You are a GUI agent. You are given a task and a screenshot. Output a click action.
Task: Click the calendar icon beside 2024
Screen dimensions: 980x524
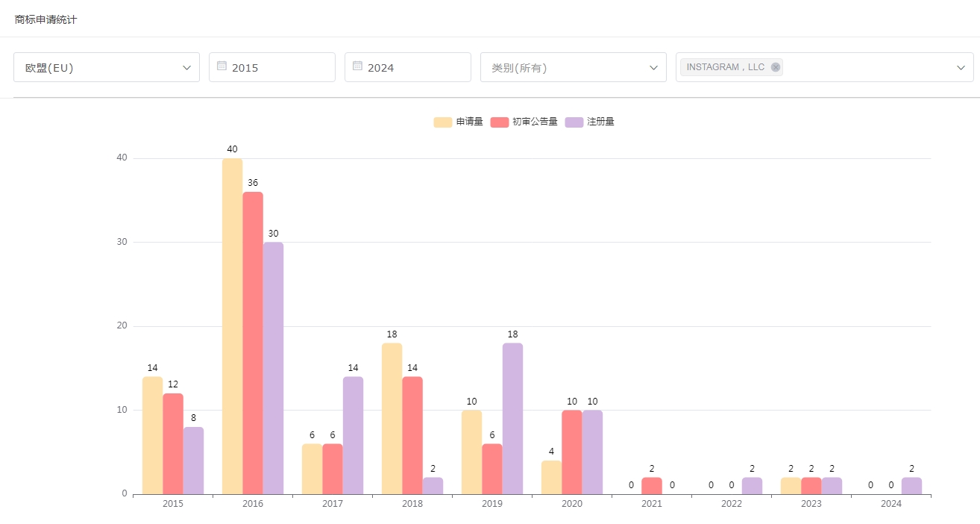pyautogui.click(x=357, y=66)
